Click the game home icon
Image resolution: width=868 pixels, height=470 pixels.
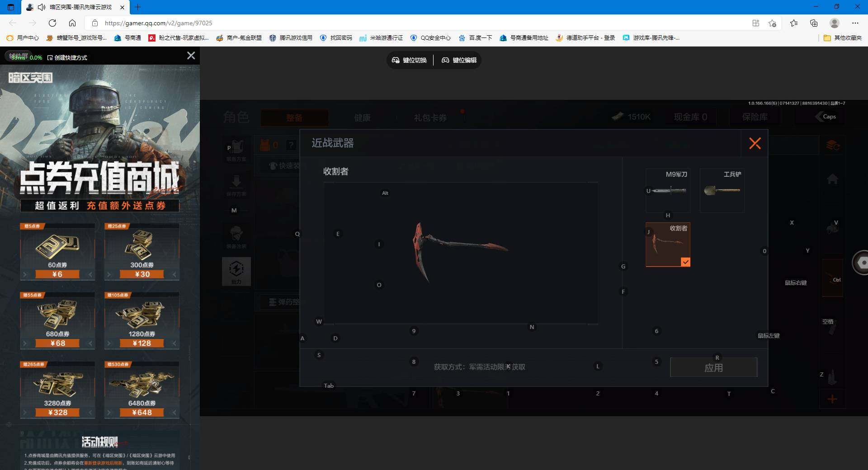pos(832,179)
